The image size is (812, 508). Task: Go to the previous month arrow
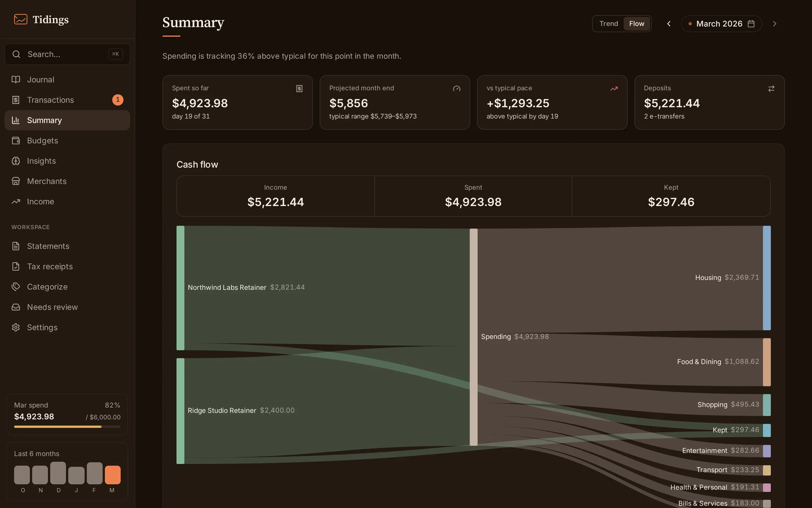click(x=669, y=23)
